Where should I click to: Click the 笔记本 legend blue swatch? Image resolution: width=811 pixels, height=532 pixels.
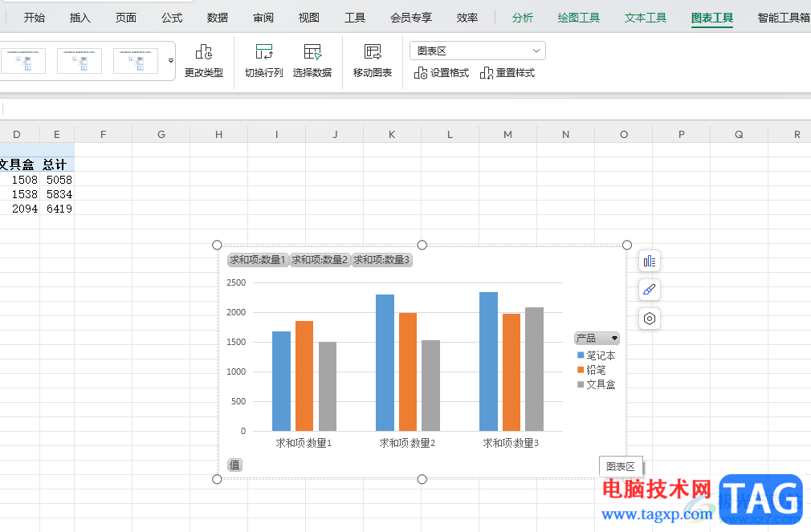581,355
